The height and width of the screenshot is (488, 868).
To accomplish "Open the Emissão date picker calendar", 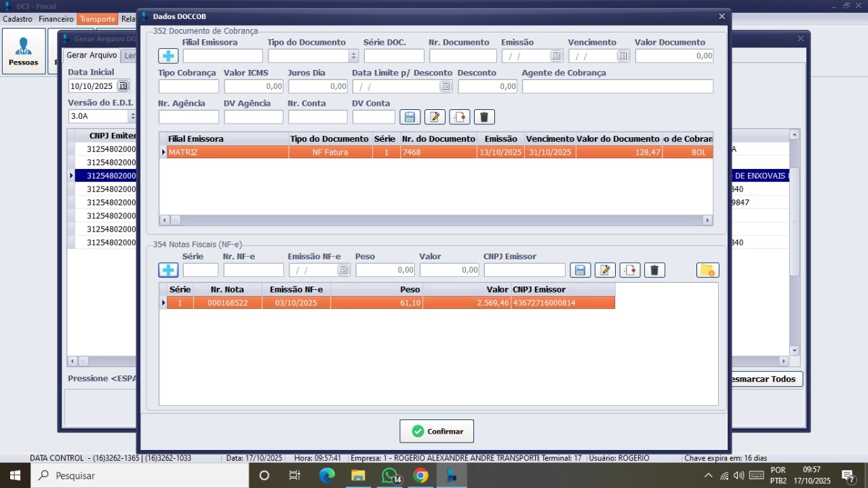I will tap(556, 56).
